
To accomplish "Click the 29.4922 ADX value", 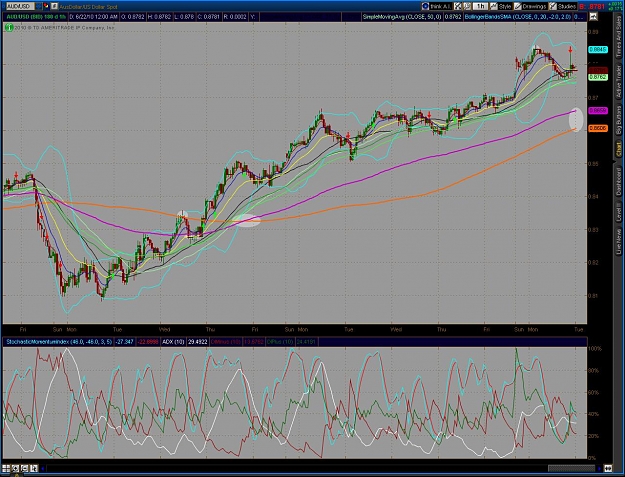I will tap(197, 342).
